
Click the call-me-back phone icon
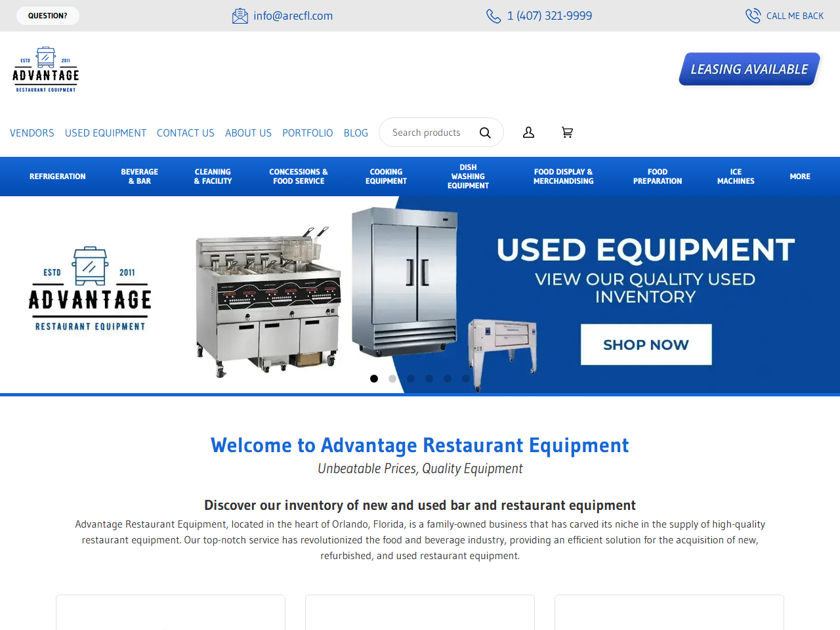[753, 16]
